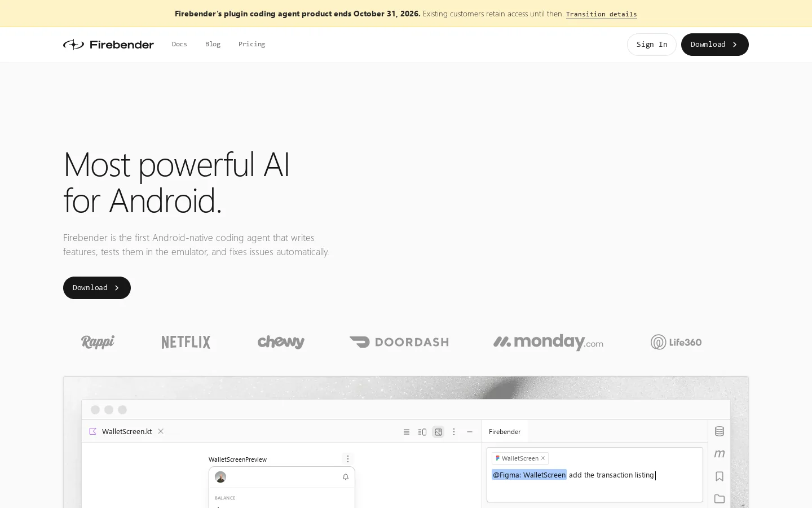Screen dimensions: 812x508
Task: Click the minimize dash icon in editor toolbar
Action: [470, 432]
